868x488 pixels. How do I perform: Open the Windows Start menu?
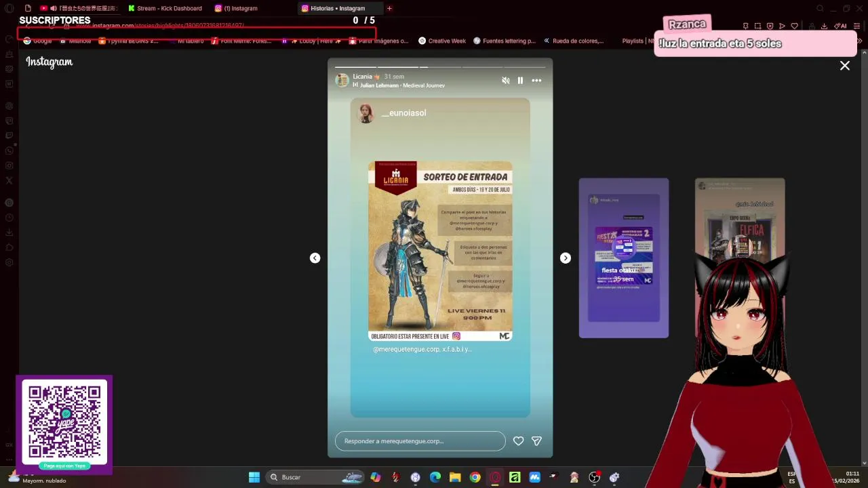(x=254, y=478)
